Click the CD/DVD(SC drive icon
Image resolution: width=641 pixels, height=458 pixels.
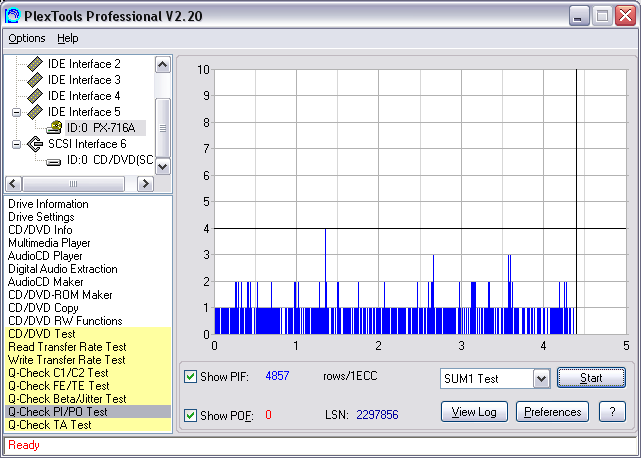click(x=54, y=162)
